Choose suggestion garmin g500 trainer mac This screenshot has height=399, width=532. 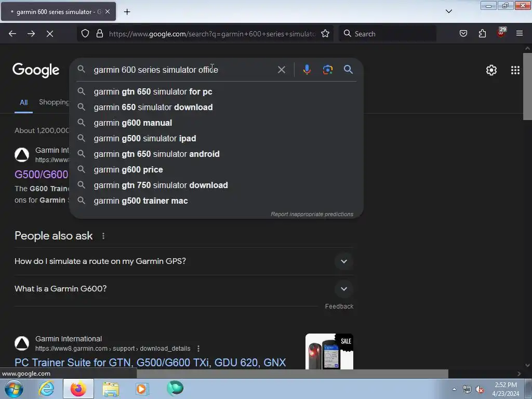point(217,201)
